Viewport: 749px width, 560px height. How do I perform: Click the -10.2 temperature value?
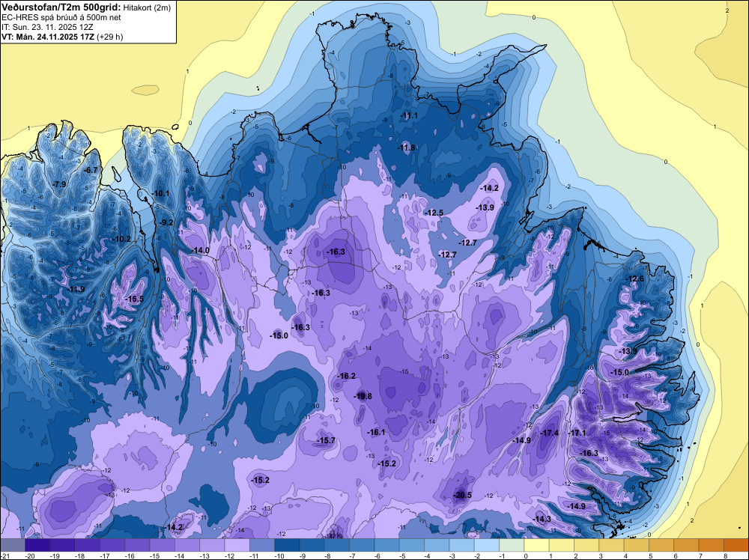122,239
